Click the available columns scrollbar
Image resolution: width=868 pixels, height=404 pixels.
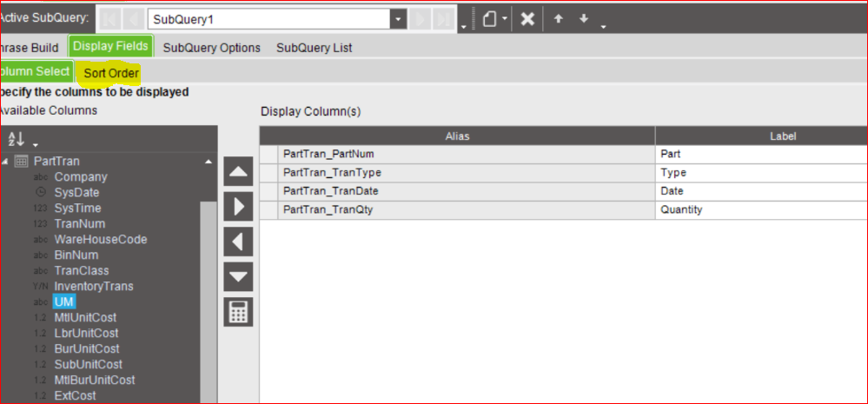[209, 301]
